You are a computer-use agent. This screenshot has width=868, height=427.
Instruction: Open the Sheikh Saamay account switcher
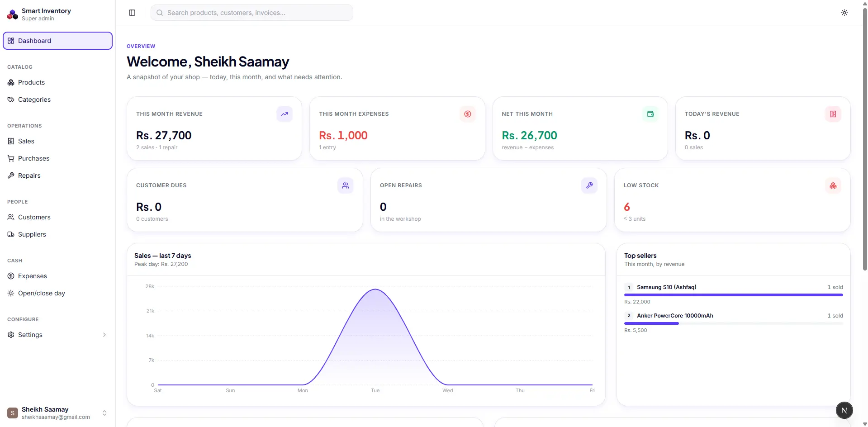coord(57,413)
